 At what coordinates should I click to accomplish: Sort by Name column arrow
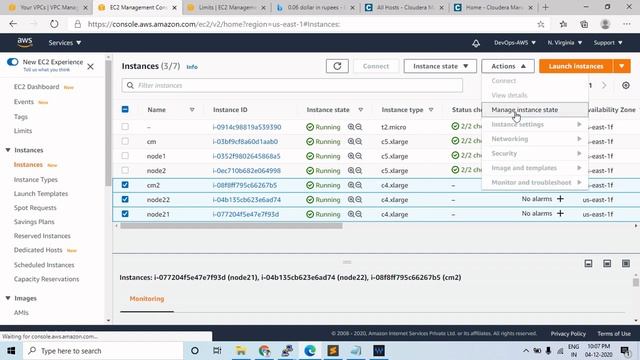[x=192, y=110]
